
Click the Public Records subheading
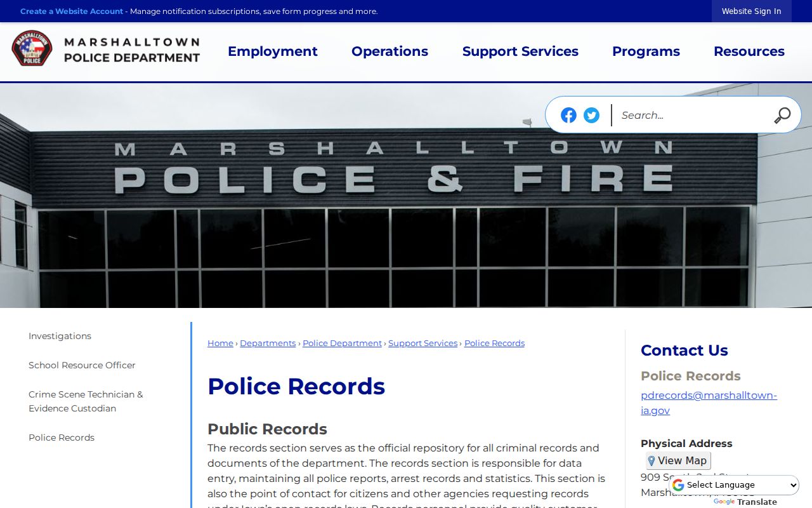[267, 429]
